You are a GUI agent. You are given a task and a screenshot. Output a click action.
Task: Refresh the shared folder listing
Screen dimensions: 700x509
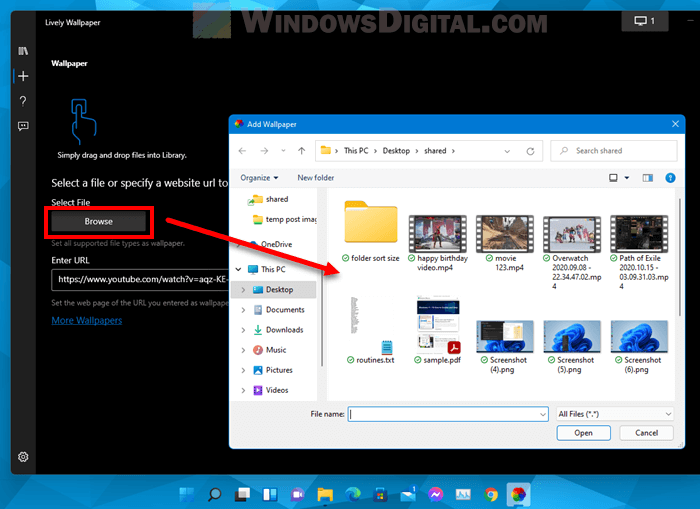click(x=530, y=151)
